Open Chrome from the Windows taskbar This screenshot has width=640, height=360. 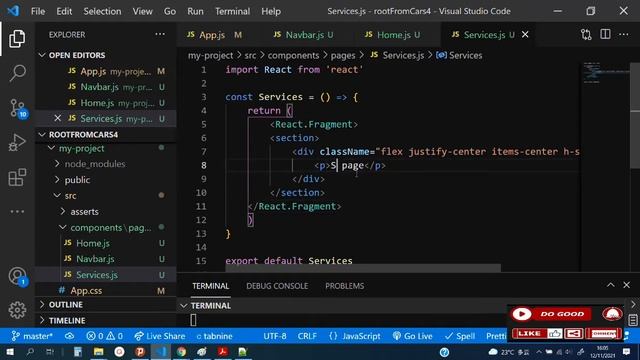[181, 351]
